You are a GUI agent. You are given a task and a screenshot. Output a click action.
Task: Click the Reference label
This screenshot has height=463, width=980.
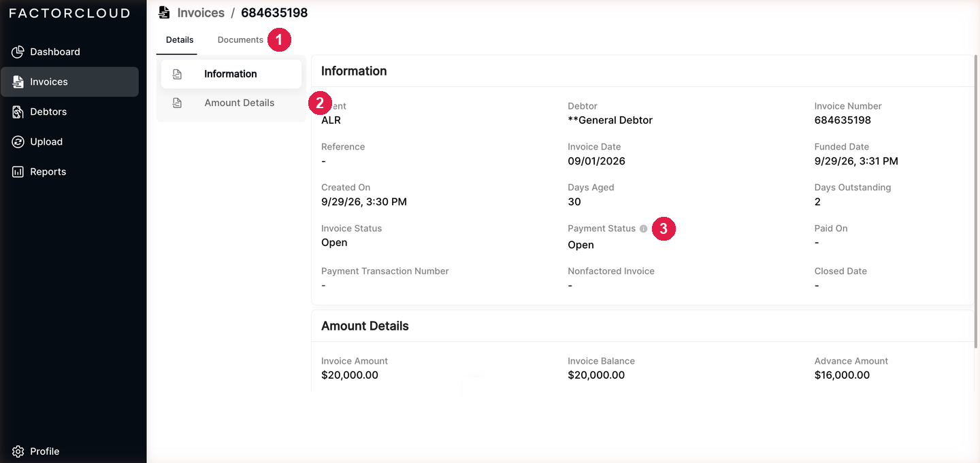tap(343, 147)
